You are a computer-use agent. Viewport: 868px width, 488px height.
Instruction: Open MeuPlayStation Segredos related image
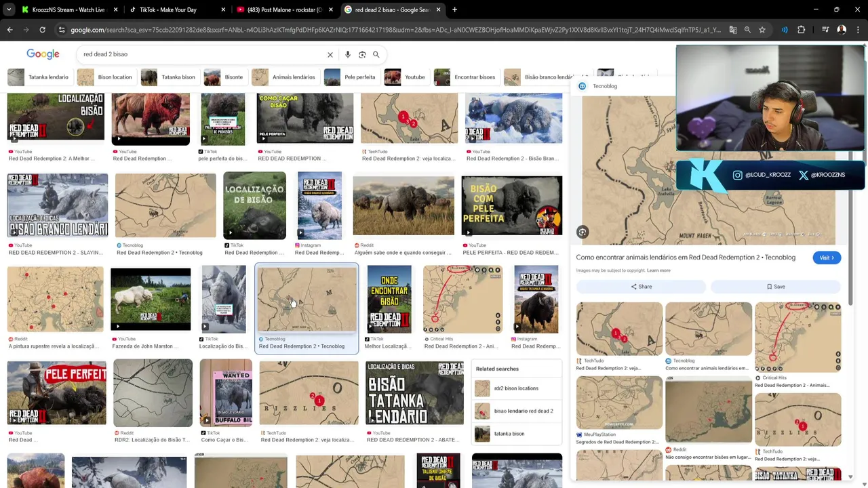tap(619, 403)
